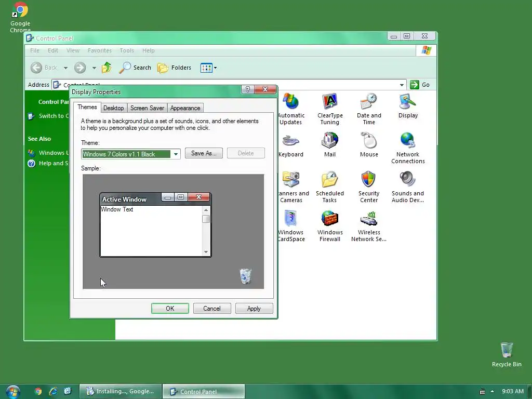Open Keyboard settings icon
The height and width of the screenshot is (399, 532).
[x=291, y=145]
